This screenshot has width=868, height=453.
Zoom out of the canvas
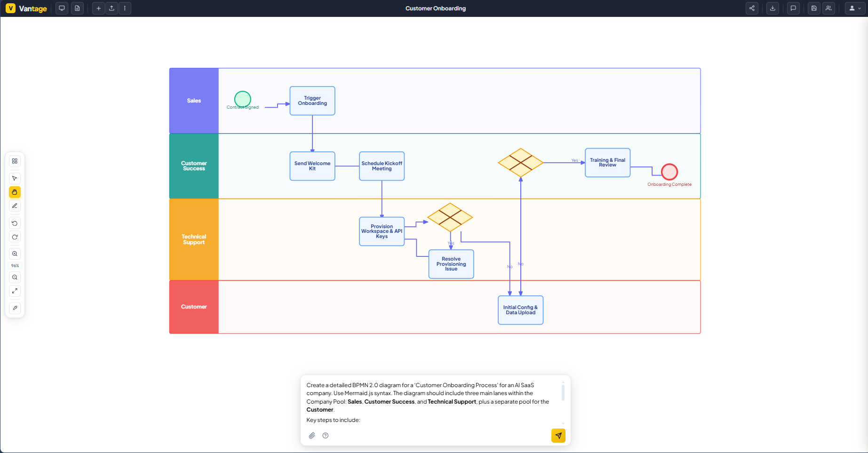15,277
